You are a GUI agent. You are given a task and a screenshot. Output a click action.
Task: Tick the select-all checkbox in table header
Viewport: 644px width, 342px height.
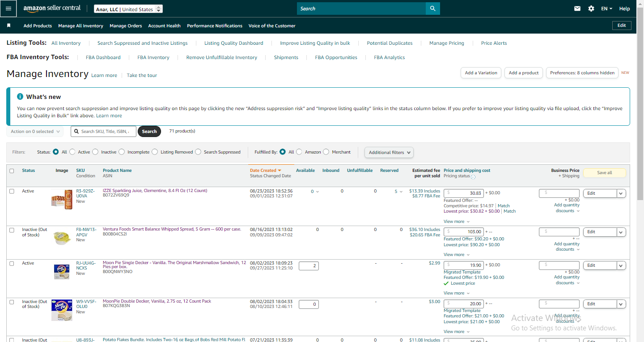pyautogui.click(x=12, y=171)
